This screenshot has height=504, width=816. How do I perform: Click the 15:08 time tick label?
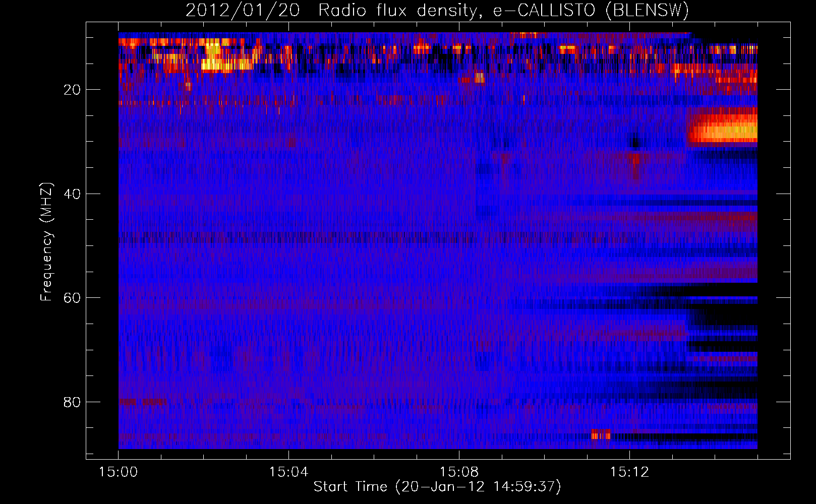click(x=459, y=472)
